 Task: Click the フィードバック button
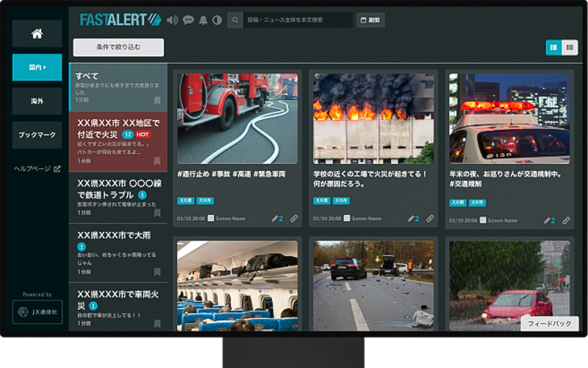549,324
